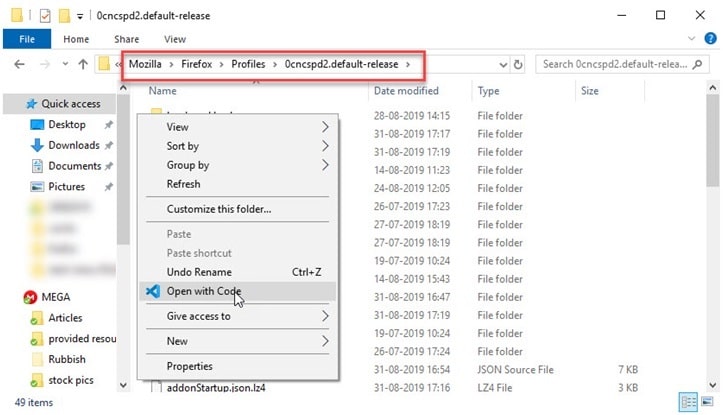The height and width of the screenshot is (415, 723).
Task: Open Downloads in the navigation pane
Action: 74,145
